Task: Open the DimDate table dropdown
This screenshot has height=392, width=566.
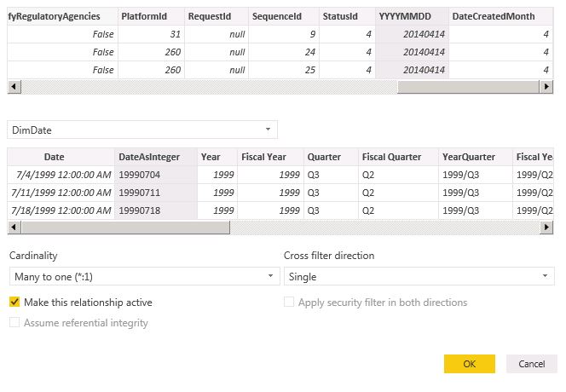Action: tap(142, 130)
